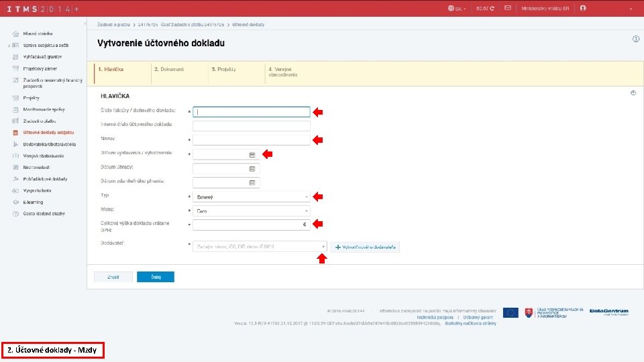Image resolution: width=644 pixels, height=362 pixels.
Task: Open Žiadosti o platbu in sidebar
Action: point(40,121)
